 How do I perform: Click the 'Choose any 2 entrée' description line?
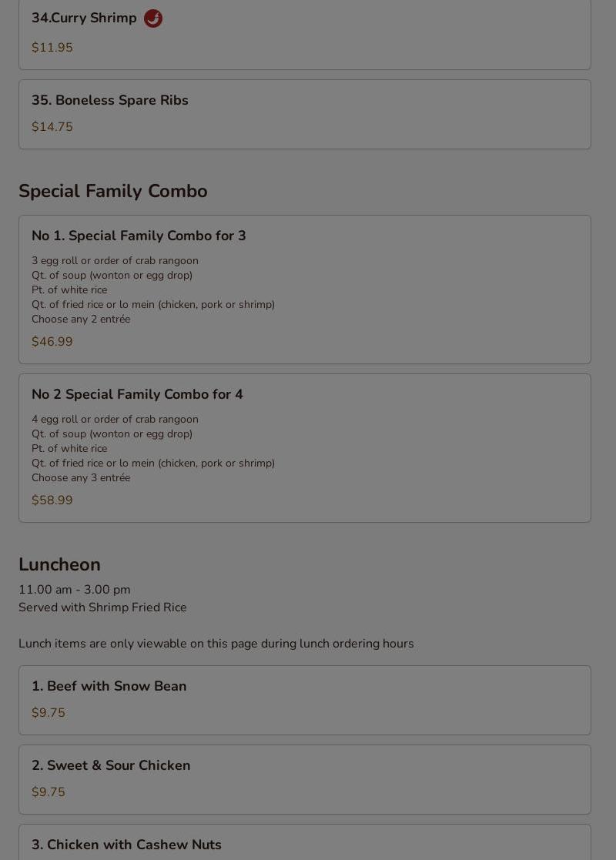click(x=81, y=320)
